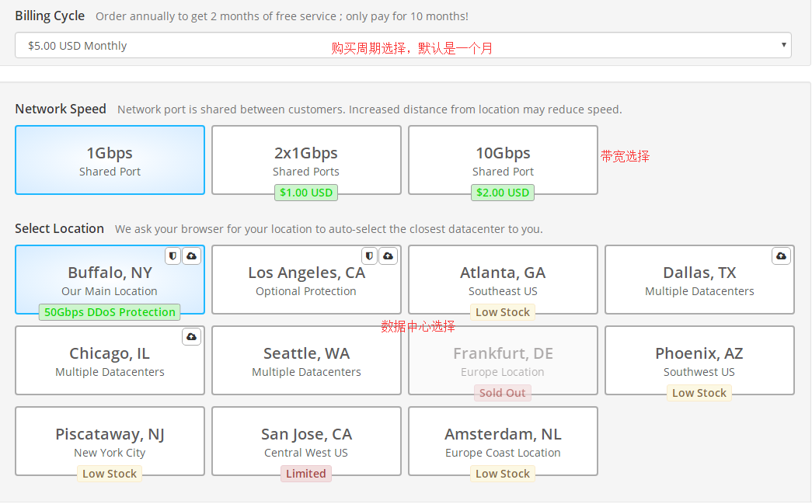Click the $1.00 USD price badge
Viewport: 812px width, 504px height.
(306, 193)
